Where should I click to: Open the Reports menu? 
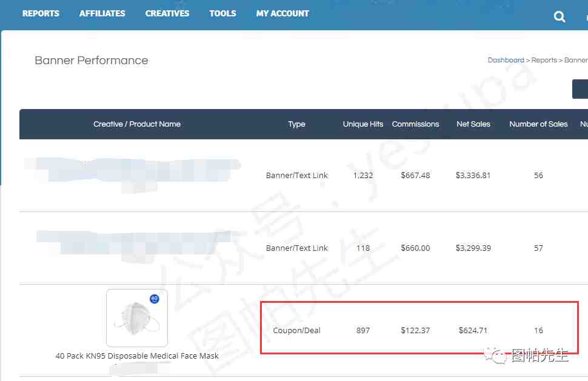[x=41, y=13]
